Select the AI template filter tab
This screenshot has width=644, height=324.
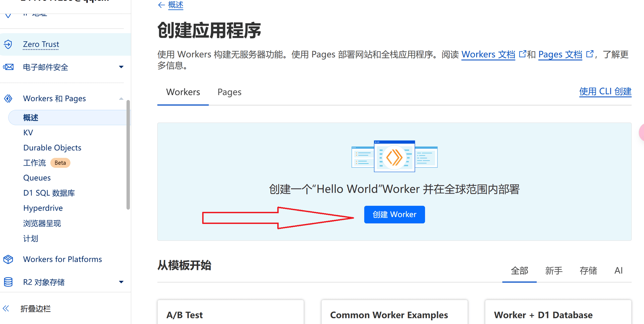pos(619,271)
